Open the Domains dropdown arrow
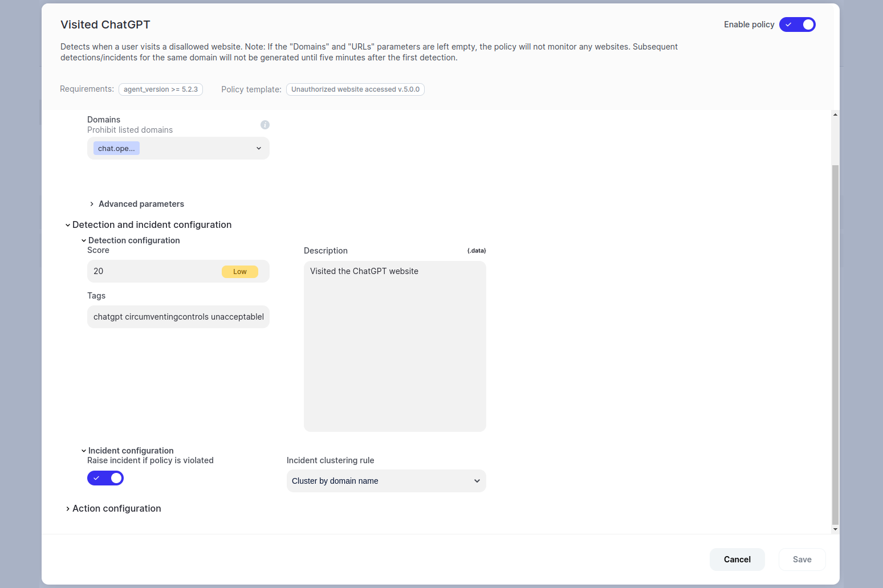Viewport: 883px width, 588px height. [259, 148]
